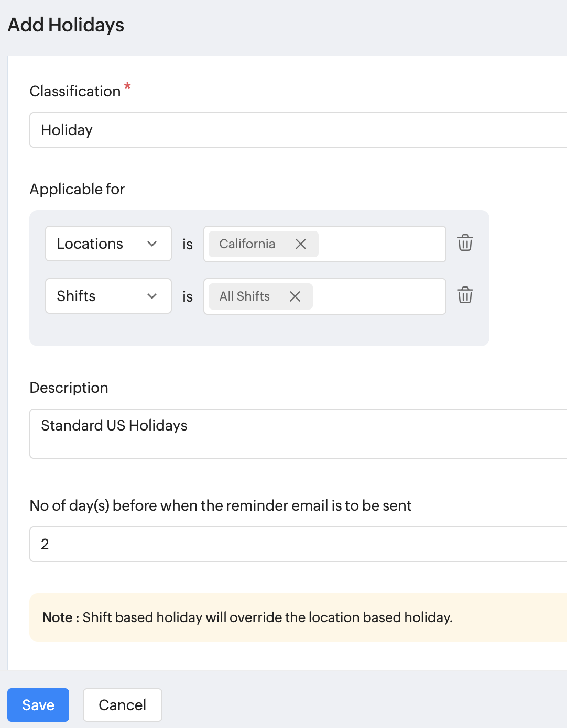Viewport: 567px width, 728px height.
Task: Remove the All Shifts tag
Action: pos(295,296)
